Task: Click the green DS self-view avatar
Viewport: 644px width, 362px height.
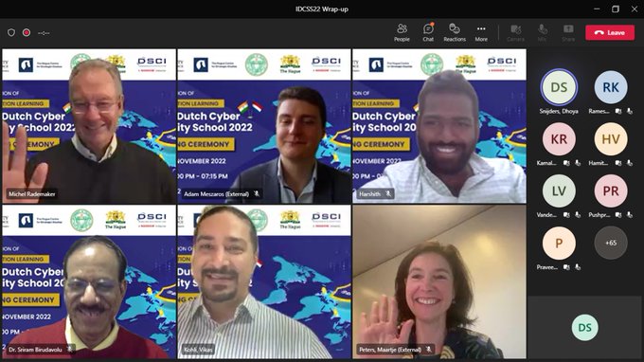Action: click(x=584, y=328)
